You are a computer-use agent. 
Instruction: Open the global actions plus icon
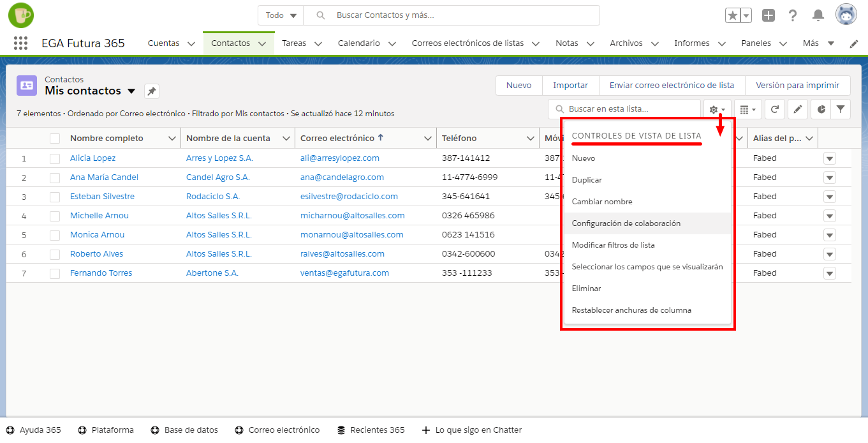769,15
